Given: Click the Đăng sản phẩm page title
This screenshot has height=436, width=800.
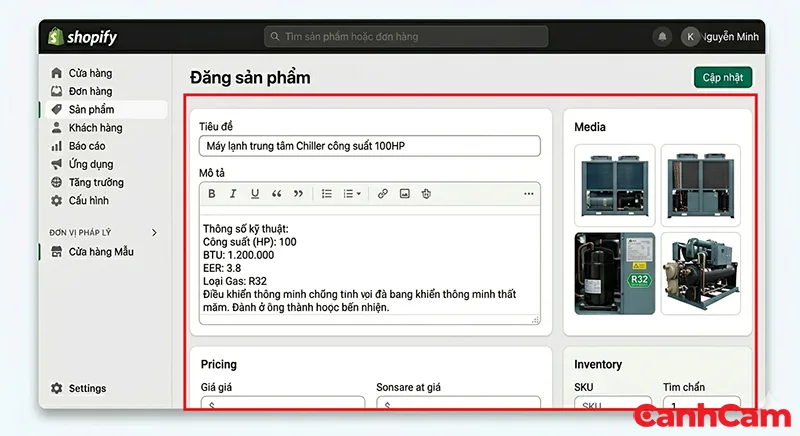Looking at the screenshot, I should pyautogui.click(x=250, y=78).
